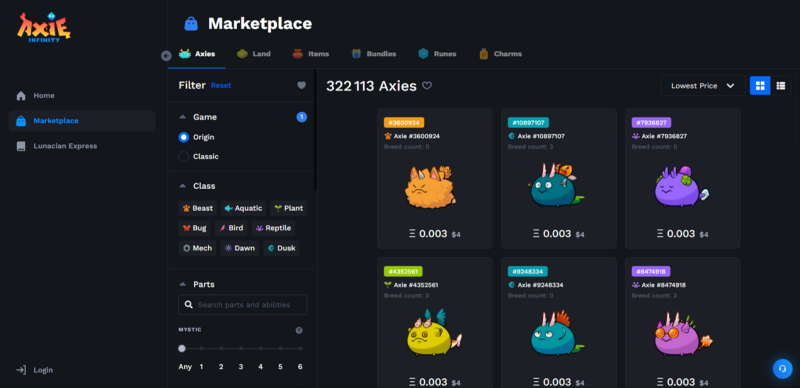Switch to the Charms tab
Image resolution: width=800 pixels, height=388 pixels.
[501, 54]
